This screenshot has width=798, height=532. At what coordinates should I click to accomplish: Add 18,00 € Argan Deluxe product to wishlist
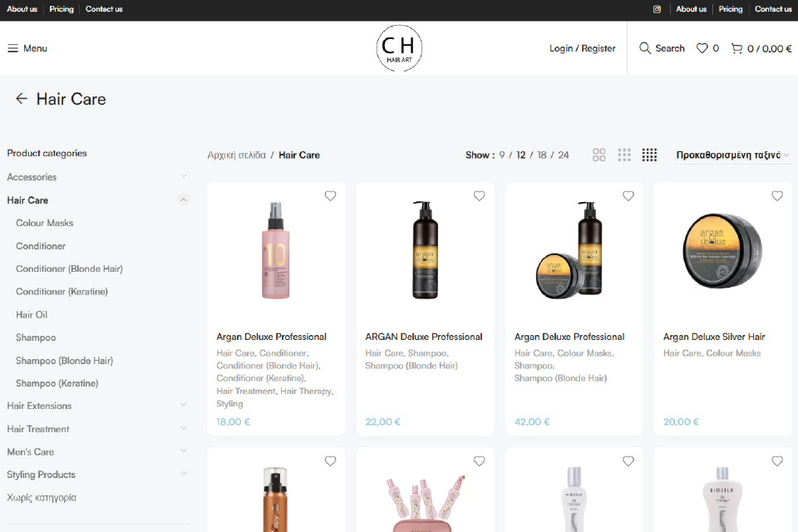(x=330, y=196)
